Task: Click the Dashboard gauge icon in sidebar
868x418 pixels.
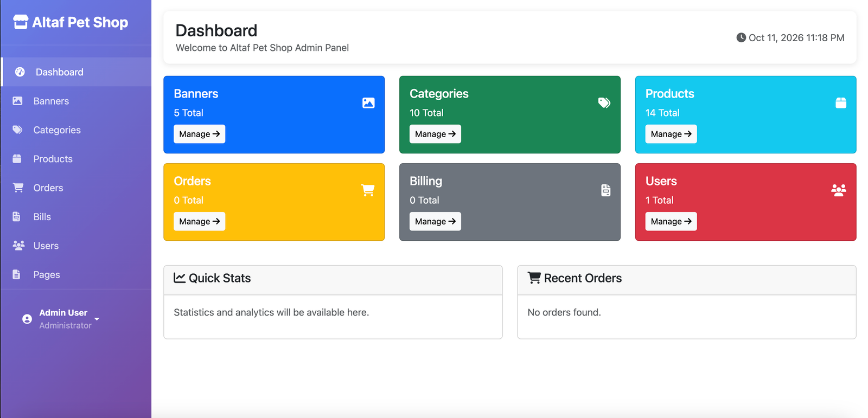Action: (20, 72)
